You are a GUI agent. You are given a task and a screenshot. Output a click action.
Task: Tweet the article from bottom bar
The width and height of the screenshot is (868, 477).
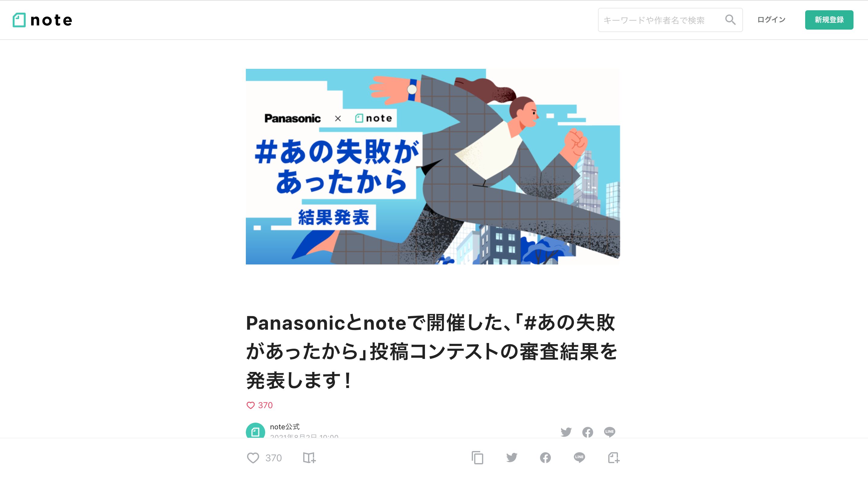point(512,457)
